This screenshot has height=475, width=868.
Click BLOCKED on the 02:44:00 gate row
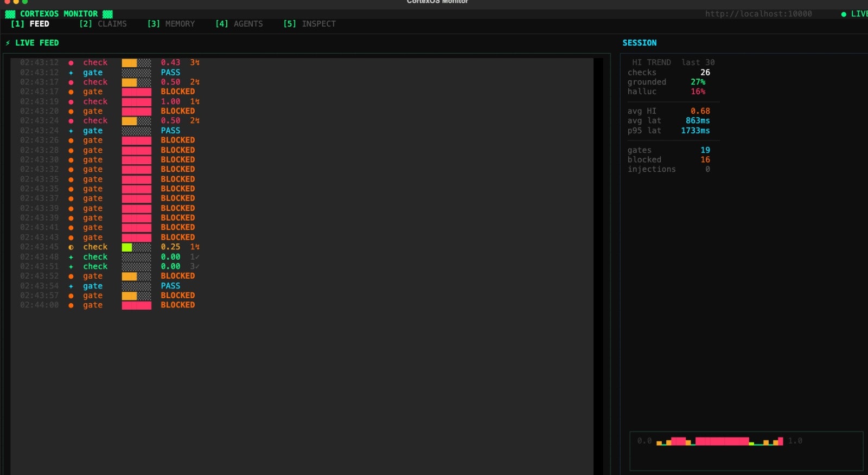pos(178,305)
